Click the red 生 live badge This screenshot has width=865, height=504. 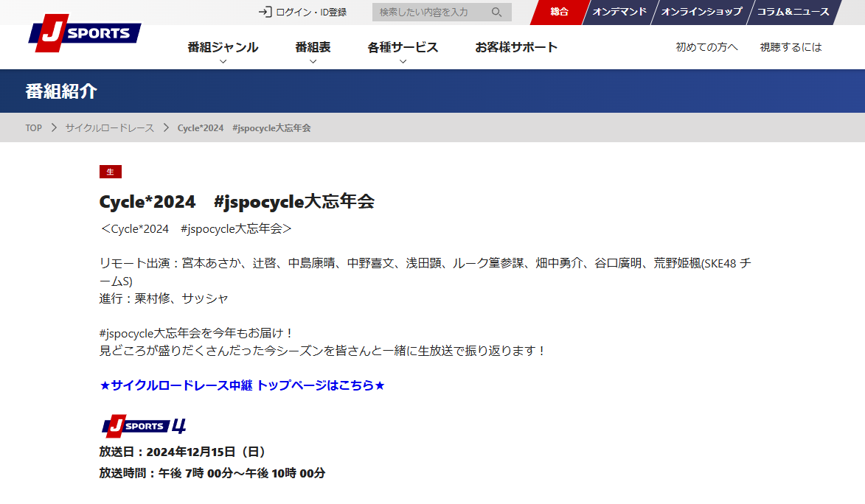[111, 172]
